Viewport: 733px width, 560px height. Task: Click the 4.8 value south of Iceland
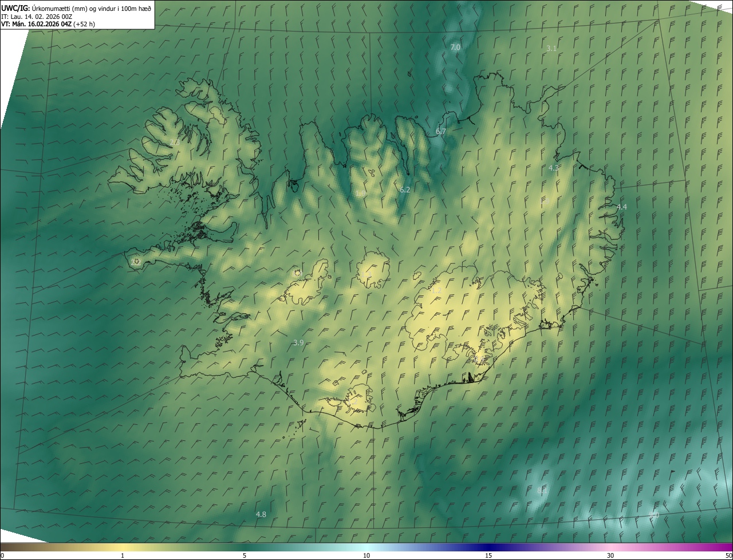(261, 515)
